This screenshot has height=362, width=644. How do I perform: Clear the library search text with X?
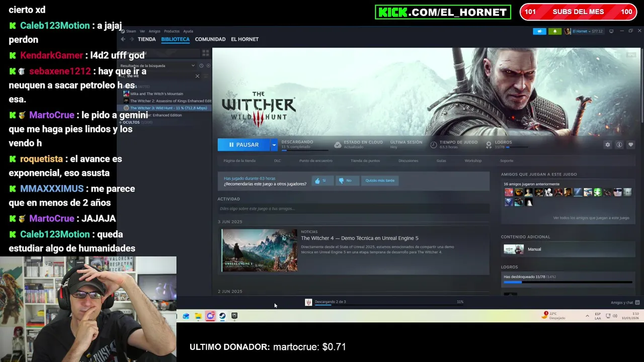point(197,76)
